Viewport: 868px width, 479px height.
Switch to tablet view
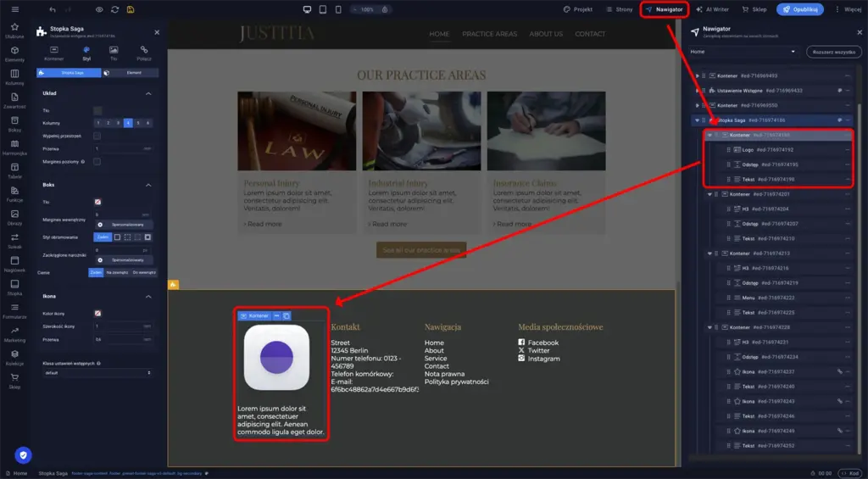pyautogui.click(x=323, y=9)
